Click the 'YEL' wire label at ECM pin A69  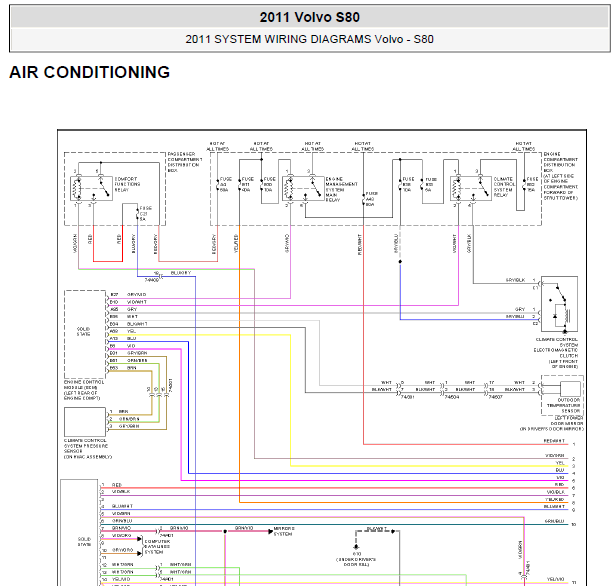click(x=131, y=331)
